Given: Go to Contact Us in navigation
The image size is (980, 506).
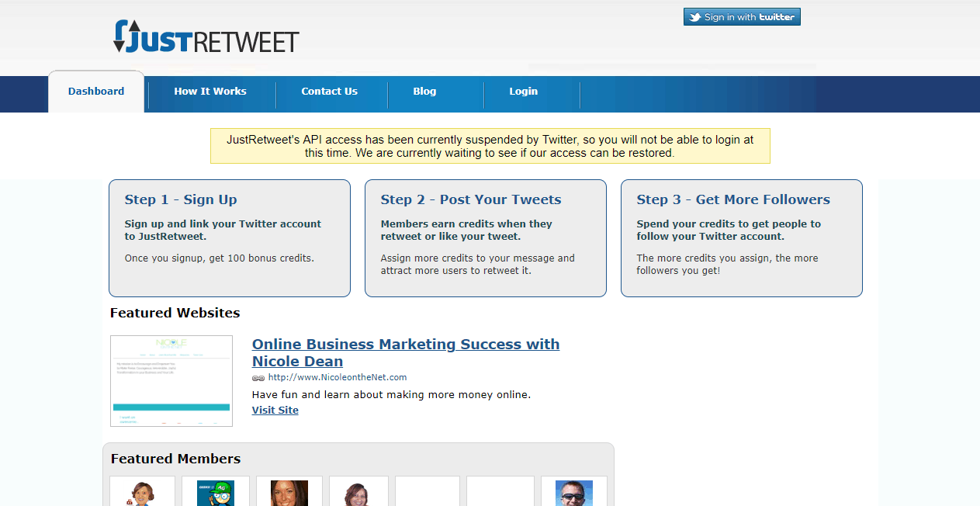Looking at the screenshot, I should (329, 92).
